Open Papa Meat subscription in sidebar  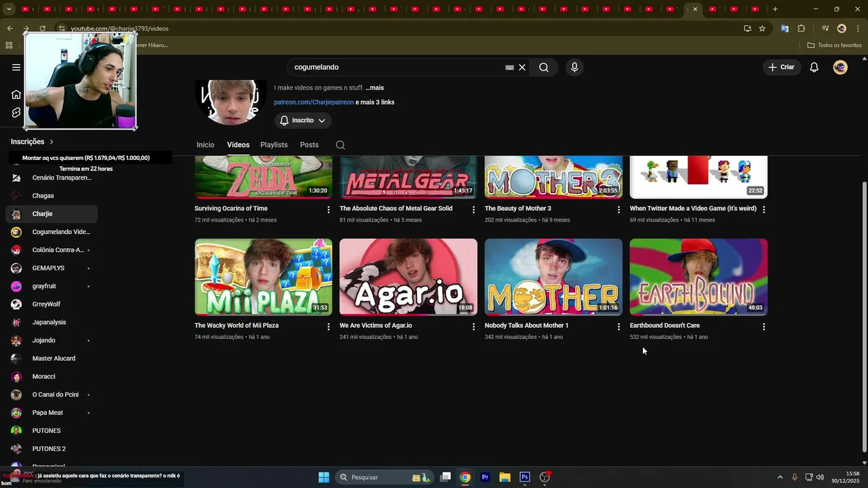[x=52, y=413]
